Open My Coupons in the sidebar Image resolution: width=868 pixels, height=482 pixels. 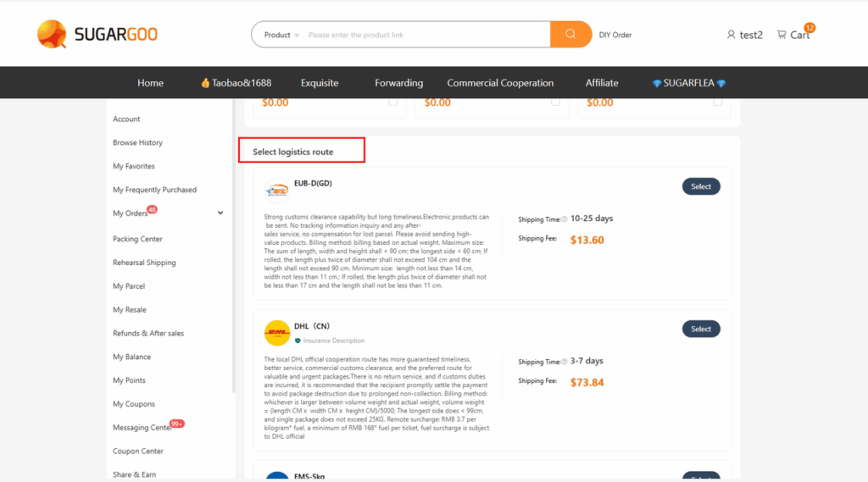[134, 404]
